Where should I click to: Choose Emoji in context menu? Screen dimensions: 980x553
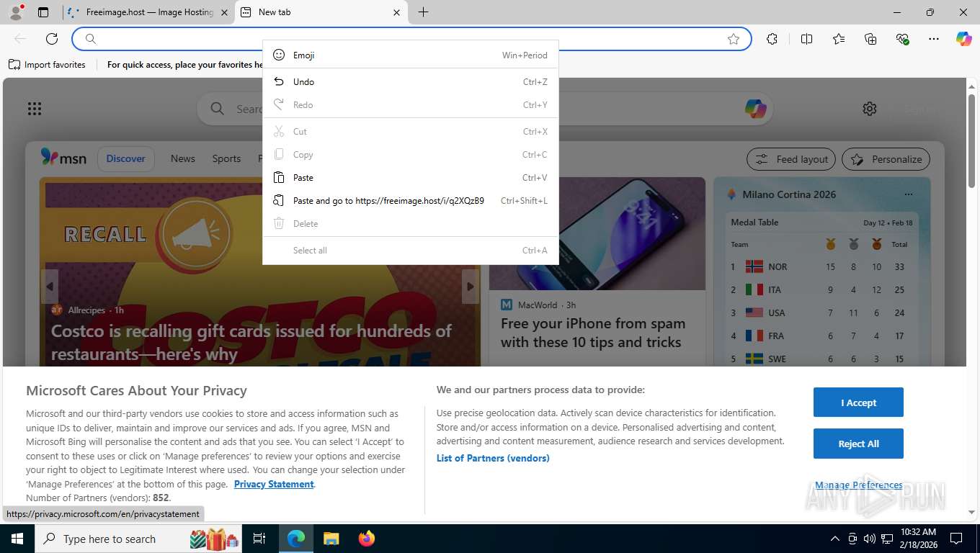pyautogui.click(x=411, y=55)
